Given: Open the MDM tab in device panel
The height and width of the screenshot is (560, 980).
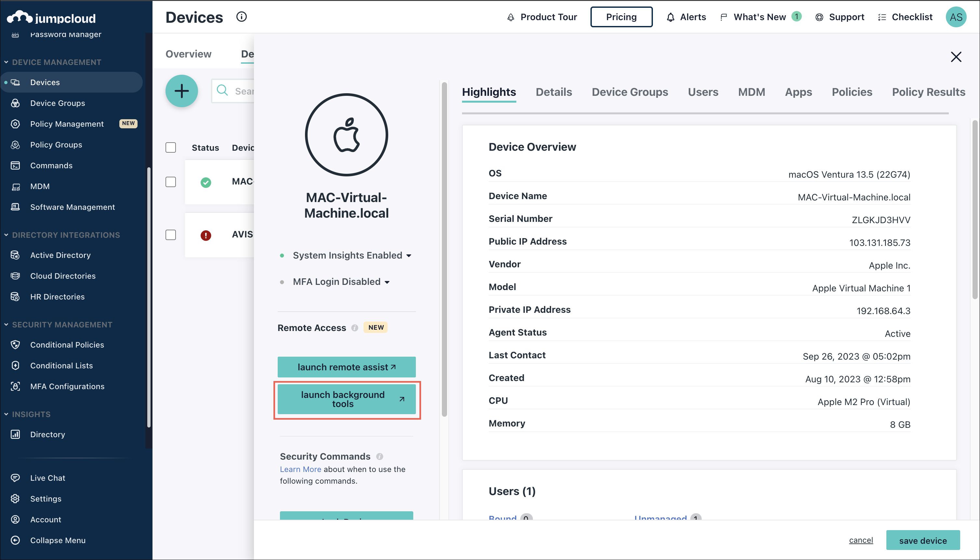Looking at the screenshot, I should [751, 92].
